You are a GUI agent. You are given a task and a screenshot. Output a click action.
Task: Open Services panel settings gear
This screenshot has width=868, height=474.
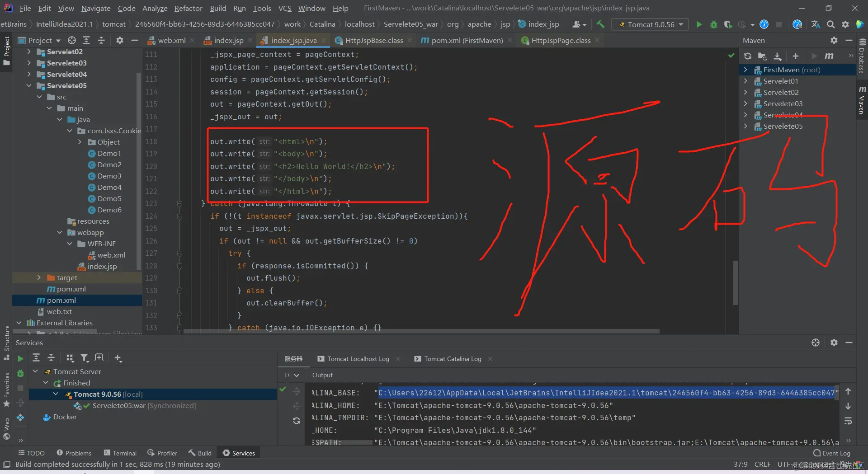coord(834,343)
